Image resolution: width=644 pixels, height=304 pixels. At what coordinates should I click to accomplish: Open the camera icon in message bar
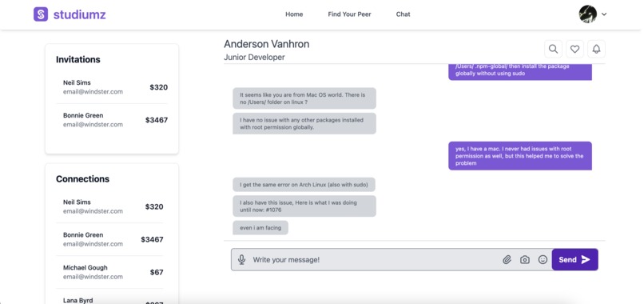525,259
